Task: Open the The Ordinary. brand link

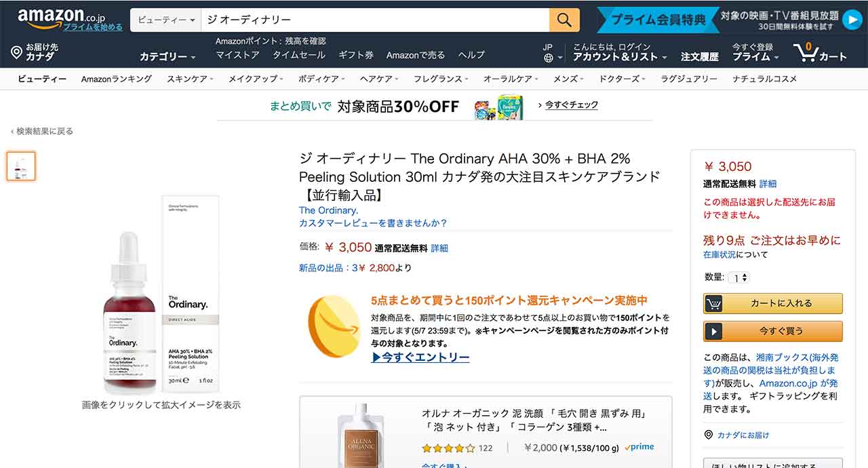Action: tap(328, 210)
